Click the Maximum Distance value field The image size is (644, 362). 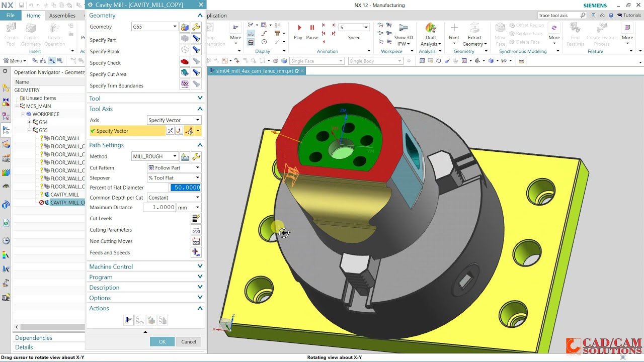[x=159, y=207]
